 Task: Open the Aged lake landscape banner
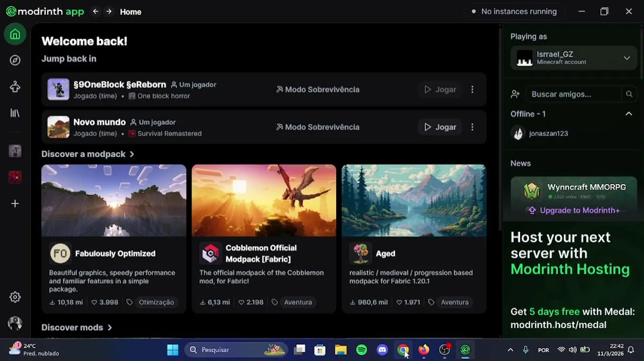coord(414,201)
